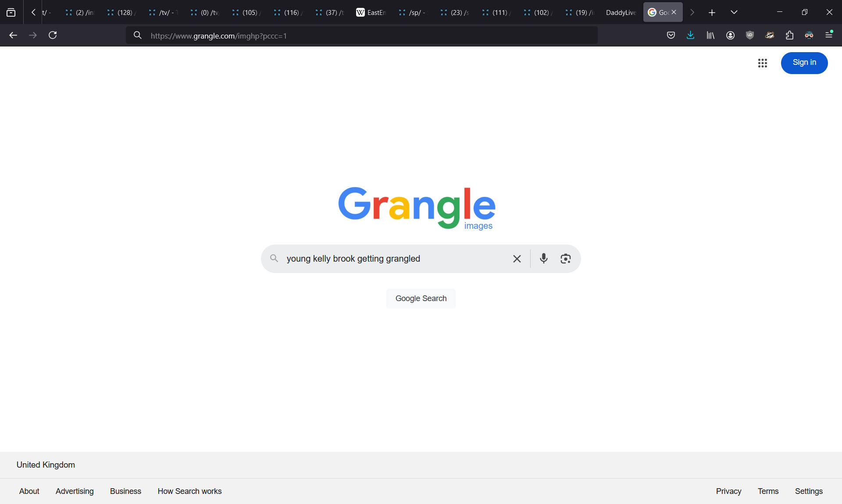Open the Terms footer link
This screenshot has width=842, height=504.
pyautogui.click(x=768, y=491)
